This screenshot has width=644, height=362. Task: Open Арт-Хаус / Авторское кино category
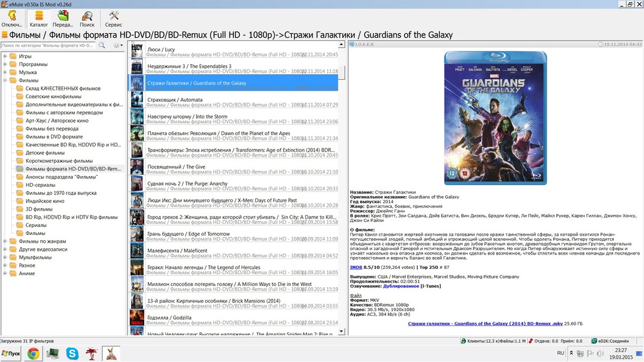(x=57, y=121)
